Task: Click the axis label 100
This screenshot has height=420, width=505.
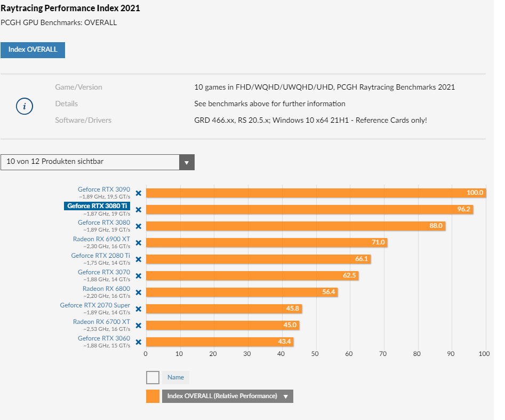Action: (x=484, y=354)
